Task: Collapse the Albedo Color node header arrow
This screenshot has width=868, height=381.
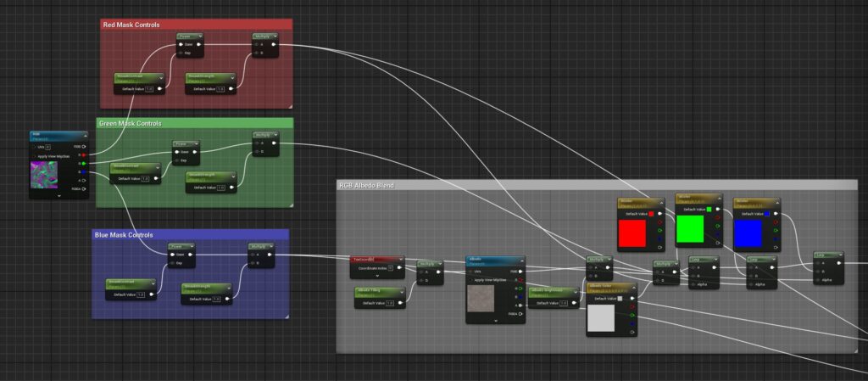Action: point(632,287)
